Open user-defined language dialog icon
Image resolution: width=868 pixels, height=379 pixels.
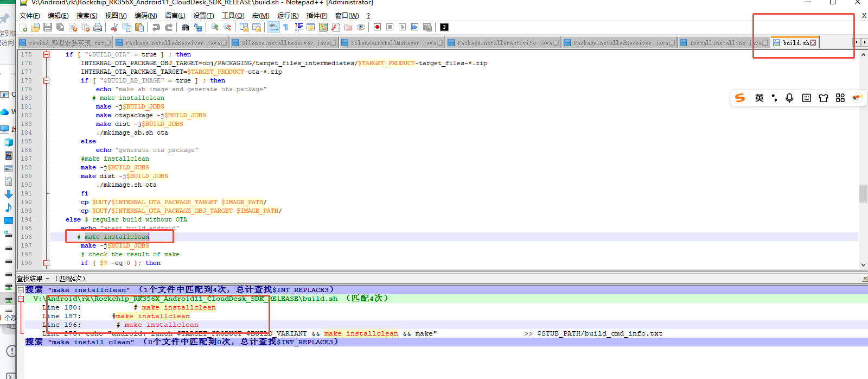310,27
